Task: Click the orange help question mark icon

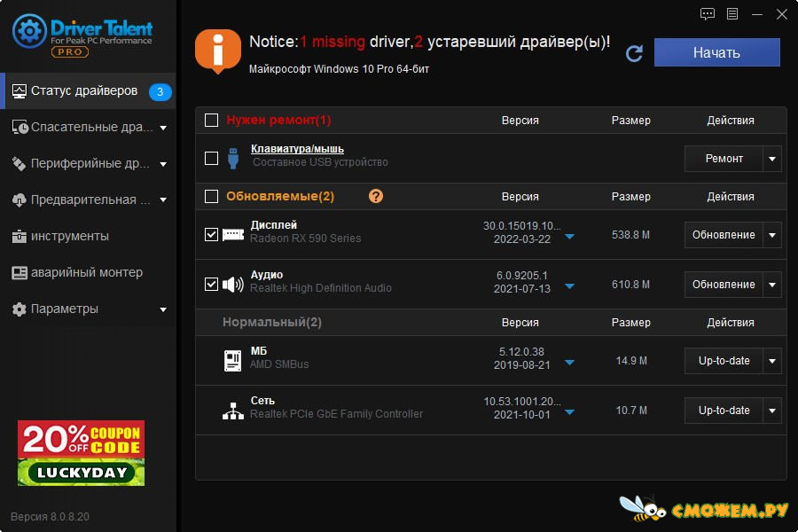Action: pos(376,196)
